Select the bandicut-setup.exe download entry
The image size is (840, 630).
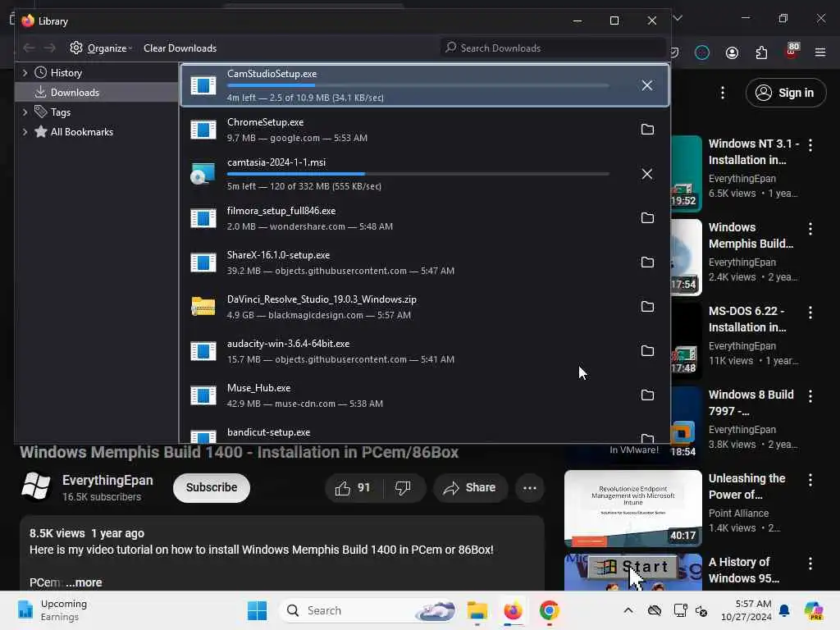coord(424,435)
